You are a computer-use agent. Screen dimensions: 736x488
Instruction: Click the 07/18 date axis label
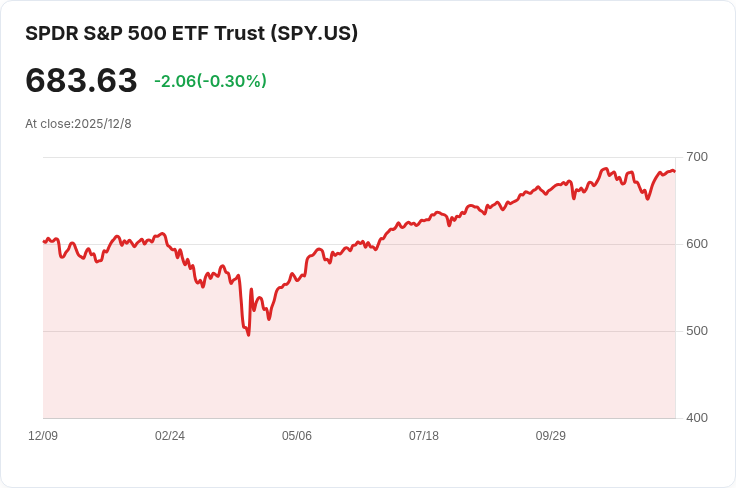point(424,436)
